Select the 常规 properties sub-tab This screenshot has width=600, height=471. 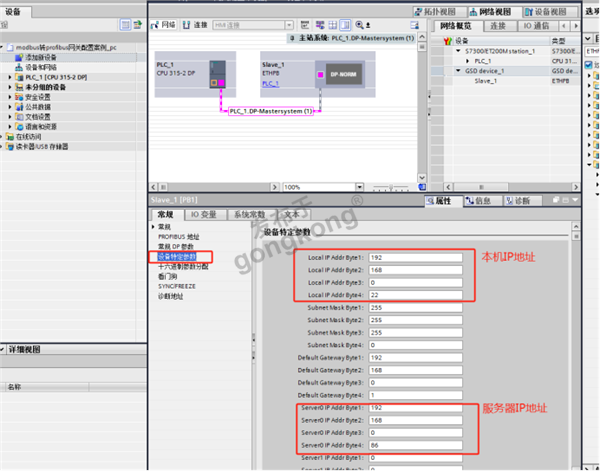click(166, 215)
